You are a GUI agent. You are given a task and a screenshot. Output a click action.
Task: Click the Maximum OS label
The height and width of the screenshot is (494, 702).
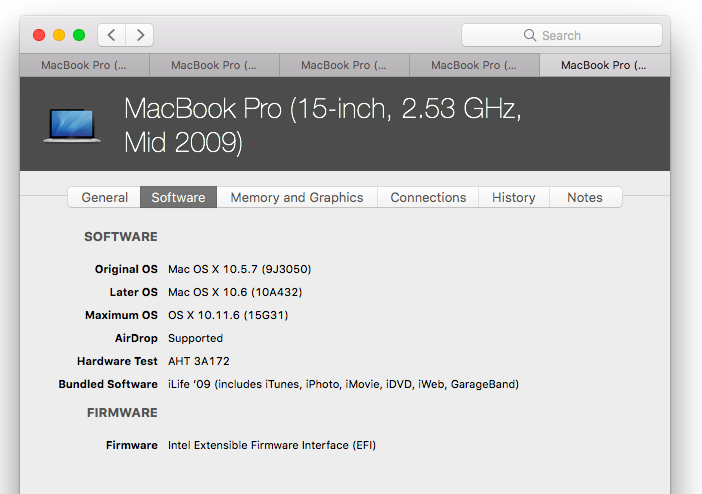[121, 315]
